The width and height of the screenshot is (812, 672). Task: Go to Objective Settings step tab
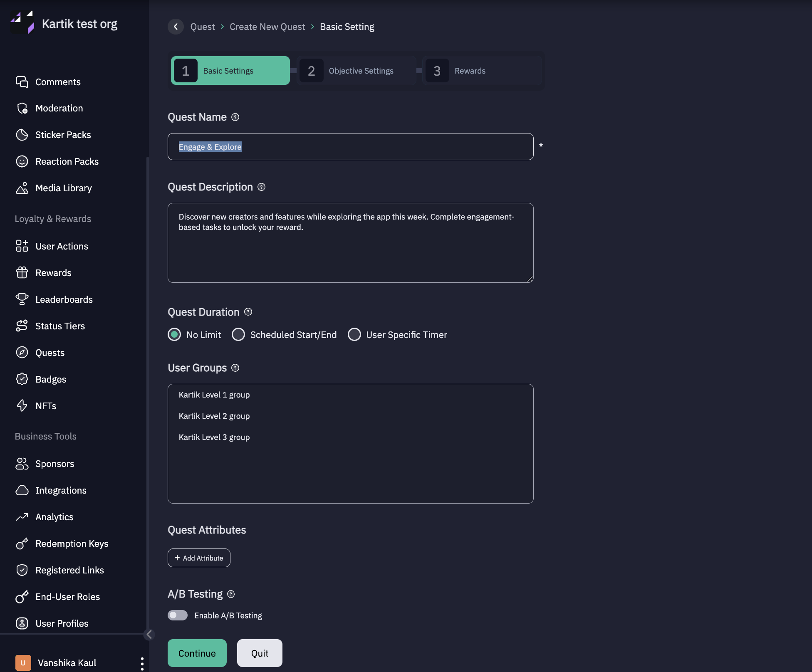(357, 71)
